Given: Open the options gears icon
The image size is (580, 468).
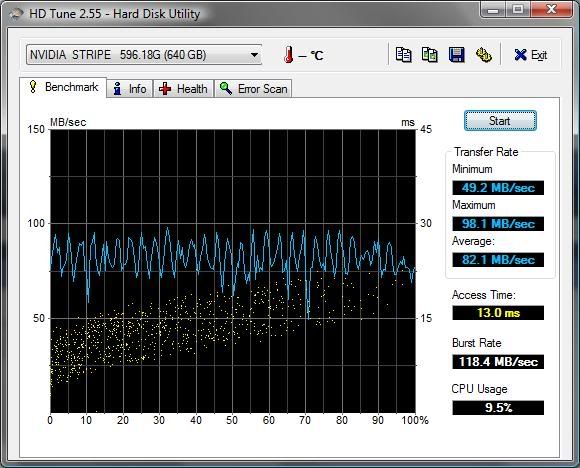Looking at the screenshot, I should 483,55.
